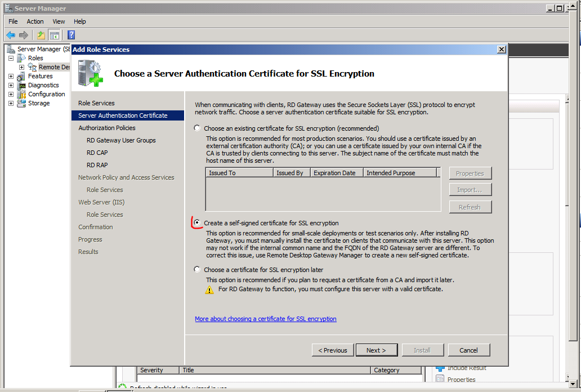Open the View menu
The width and height of the screenshot is (581, 392).
coord(59,21)
